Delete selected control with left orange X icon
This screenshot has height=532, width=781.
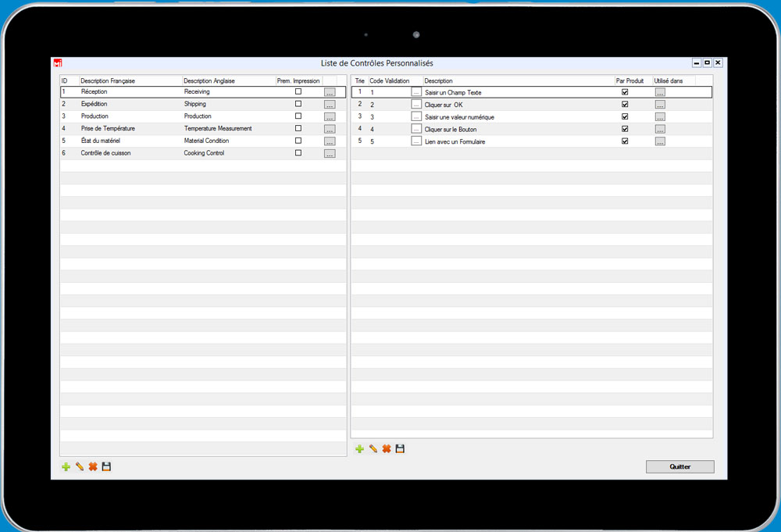coord(93,466)
